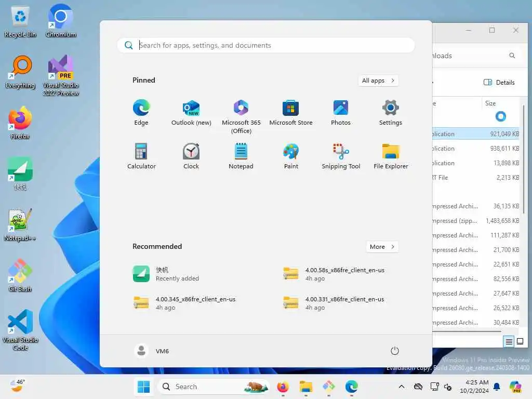Click the taskbar Search box
532x399 pixels.
tap(214, 387)
